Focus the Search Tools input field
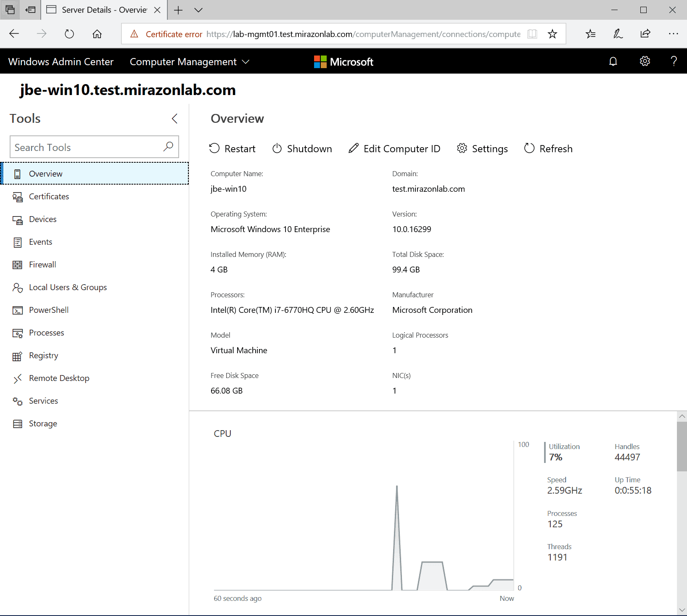The height and width of the screenshot is (616, 687). [86, 147]
